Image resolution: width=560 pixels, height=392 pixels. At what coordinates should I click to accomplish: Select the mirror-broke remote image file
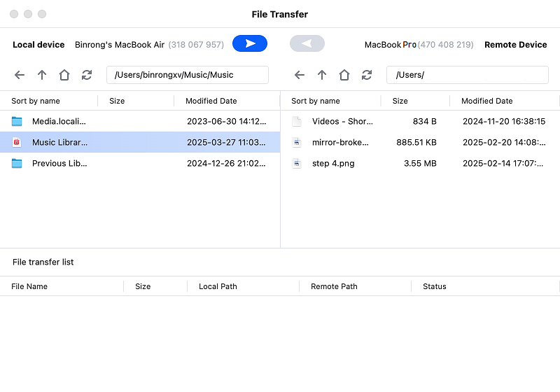(339, 142)
